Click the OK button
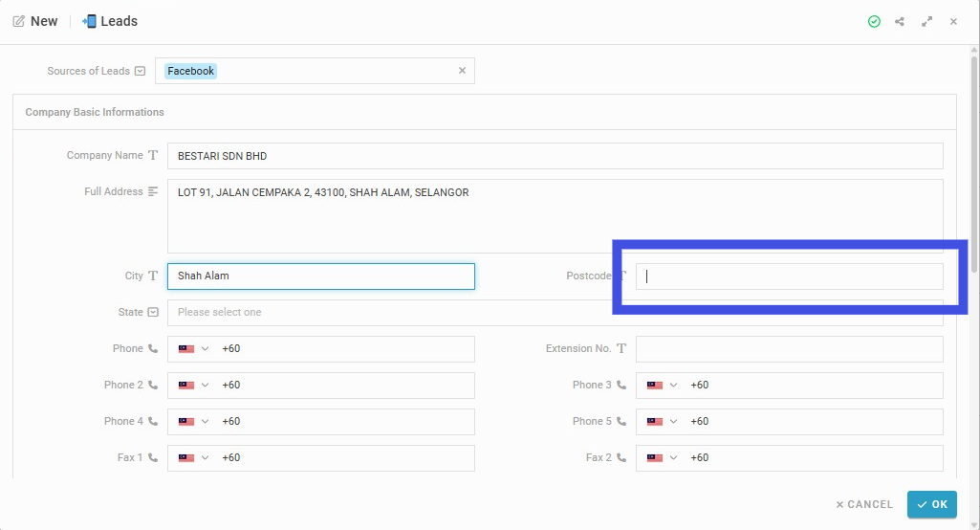 (932, 504)
